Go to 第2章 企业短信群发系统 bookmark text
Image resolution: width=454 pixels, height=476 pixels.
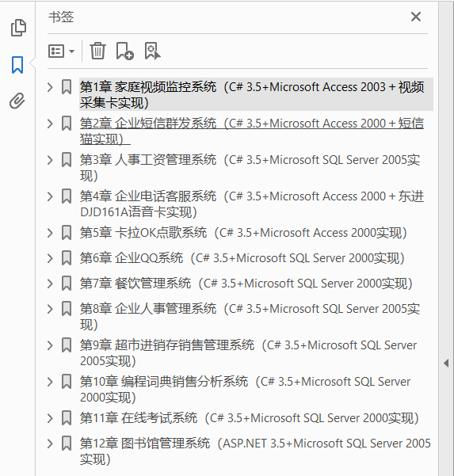click(252, 131)
